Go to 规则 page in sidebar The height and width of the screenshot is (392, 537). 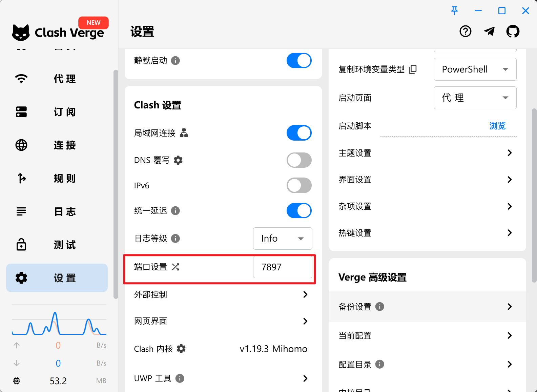coord(57,178)
